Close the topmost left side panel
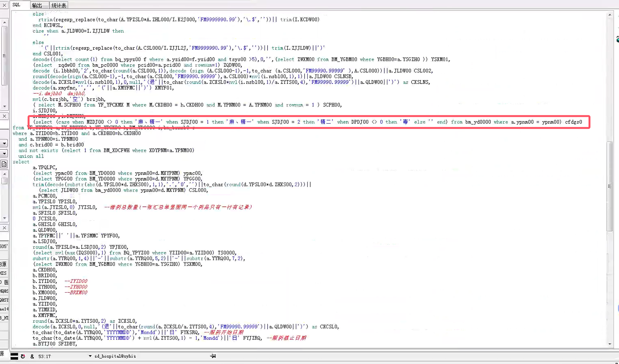This screenshot has width=619, height=364. tap(4, 5)
